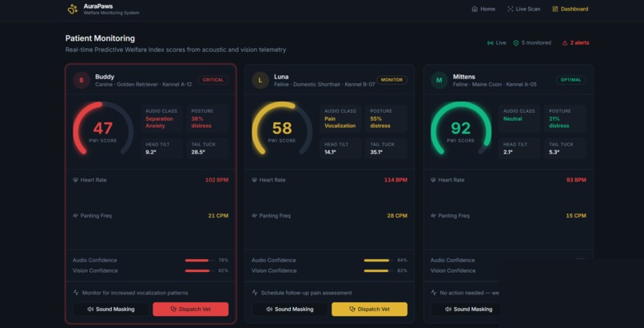Click the monitored shield check icon

pyautogui.click(x=516, y=42)
